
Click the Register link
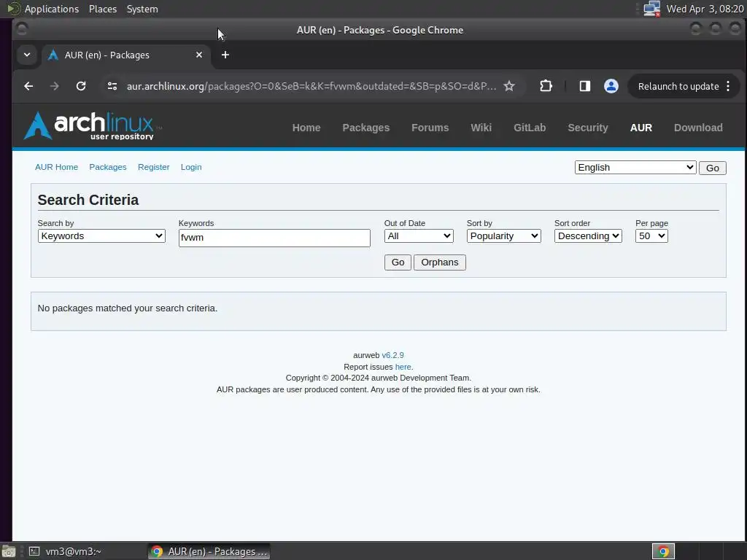pyautogui.click(x=153, y=167)
